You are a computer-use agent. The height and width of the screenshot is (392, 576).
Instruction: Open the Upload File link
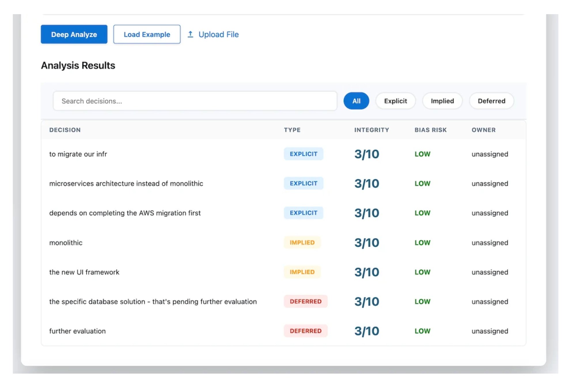[x=218, y=34]
